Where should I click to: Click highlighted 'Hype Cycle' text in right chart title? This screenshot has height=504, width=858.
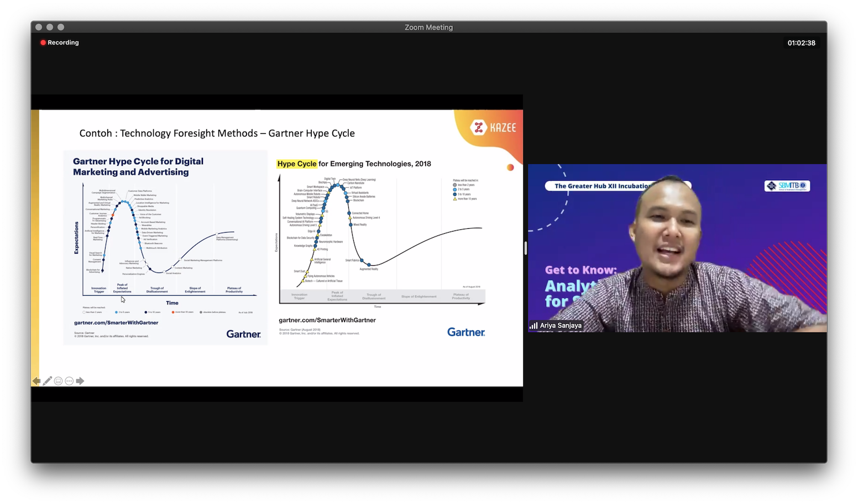[297, 164]
